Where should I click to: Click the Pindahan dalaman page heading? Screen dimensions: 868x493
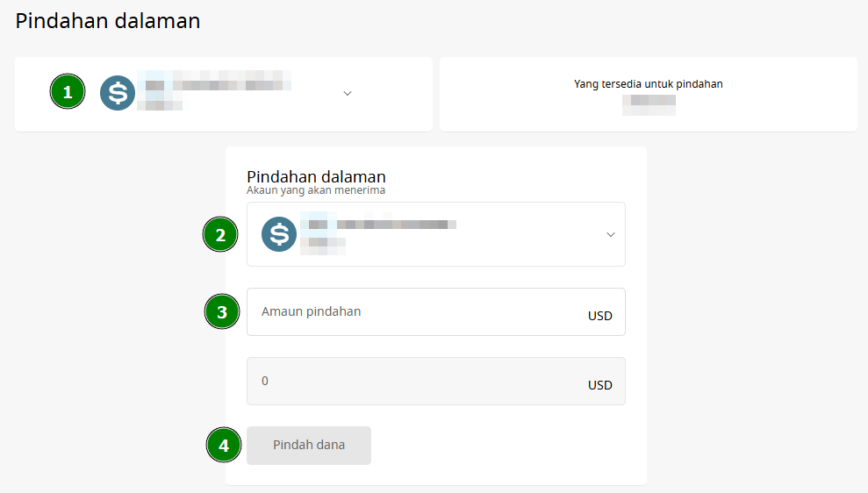[x=108, y=21]
